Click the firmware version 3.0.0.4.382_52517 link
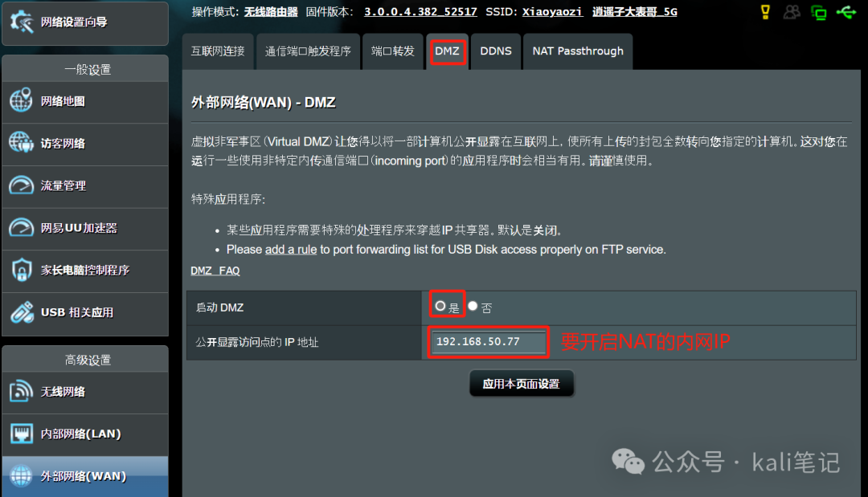Viewport: 868px width, 497px height. pyautogui.click(x=420, y=11)
